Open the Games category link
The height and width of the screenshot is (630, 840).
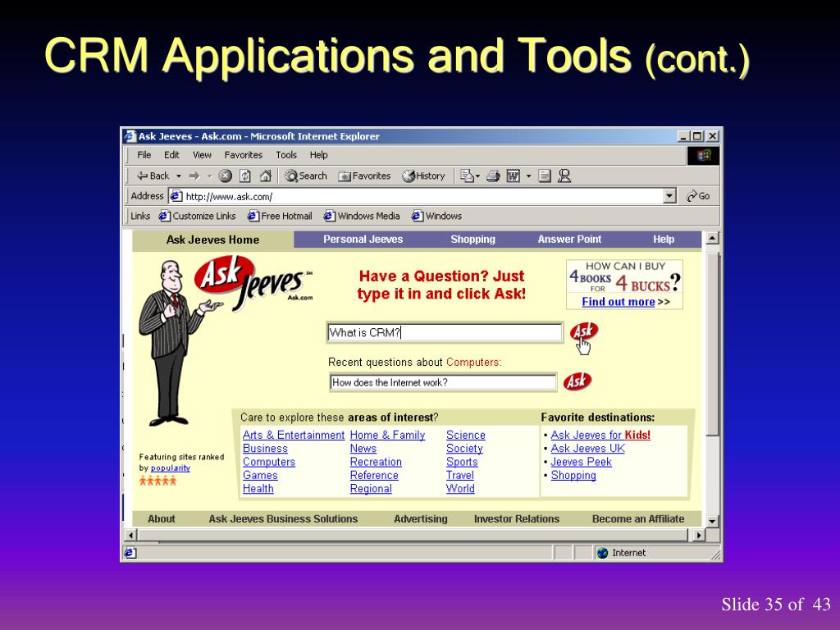pyautogui.click(x=260, y=475)
